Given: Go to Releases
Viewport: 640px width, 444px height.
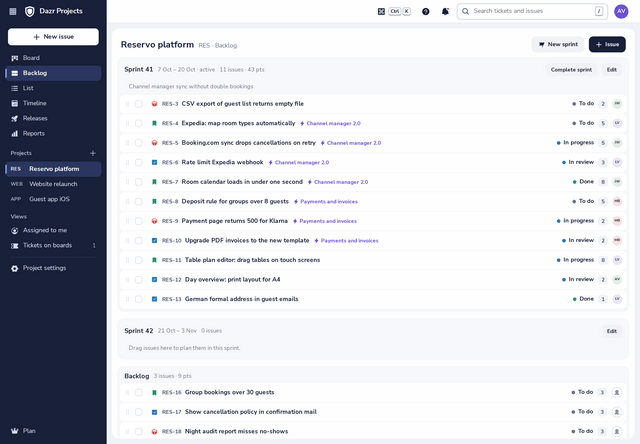Looking at the screenshot, I should tap(53, 118).
